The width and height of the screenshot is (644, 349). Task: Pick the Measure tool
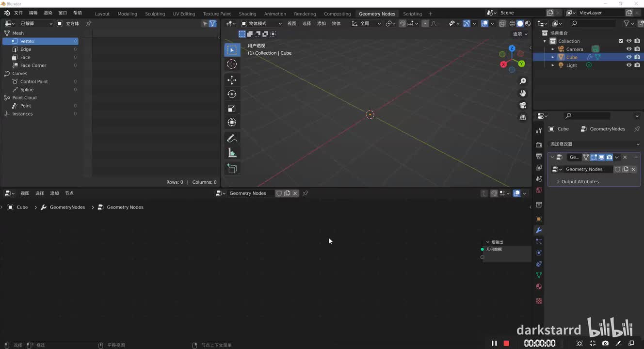pos(232,153)
